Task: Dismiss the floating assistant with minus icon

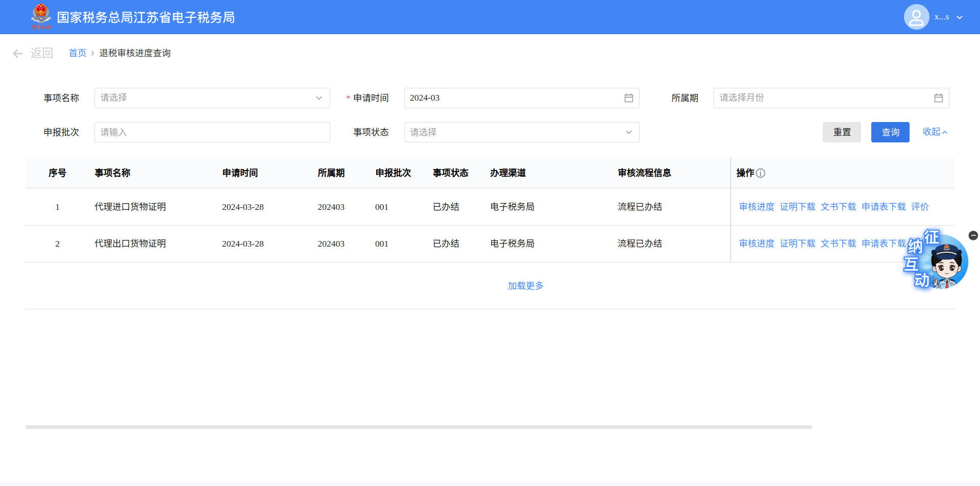Action: tap(973, 235)
